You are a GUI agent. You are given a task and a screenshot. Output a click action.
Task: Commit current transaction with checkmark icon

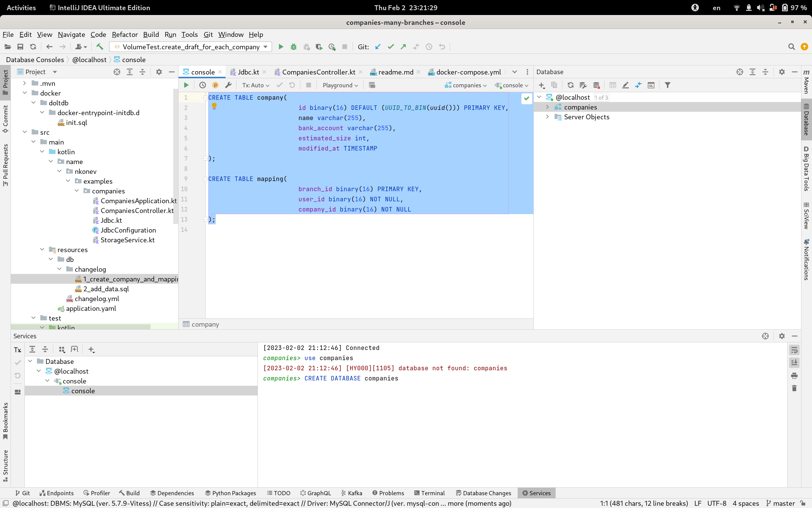point(280,85)
